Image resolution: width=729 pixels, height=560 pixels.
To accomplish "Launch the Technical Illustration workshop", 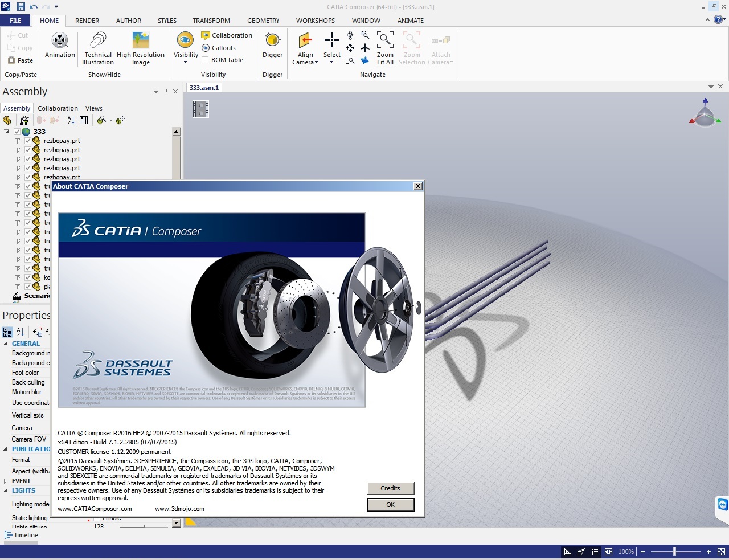I will pos(98,48).
